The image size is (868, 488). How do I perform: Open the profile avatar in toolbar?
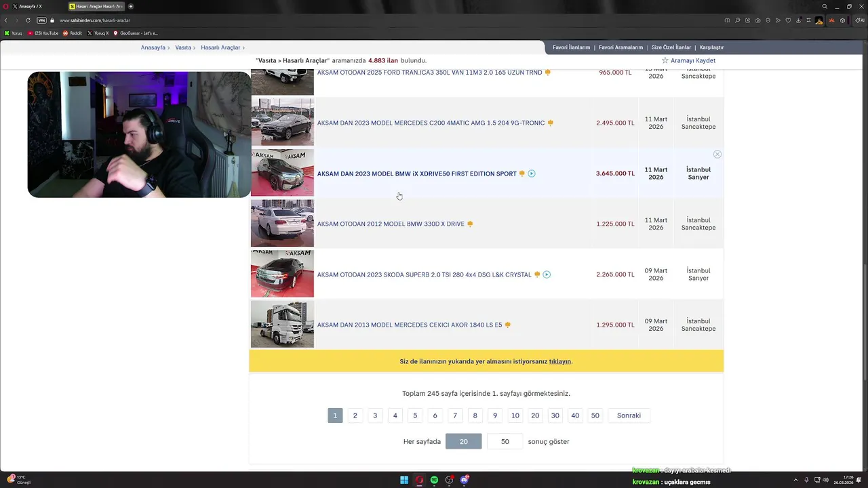818,20
